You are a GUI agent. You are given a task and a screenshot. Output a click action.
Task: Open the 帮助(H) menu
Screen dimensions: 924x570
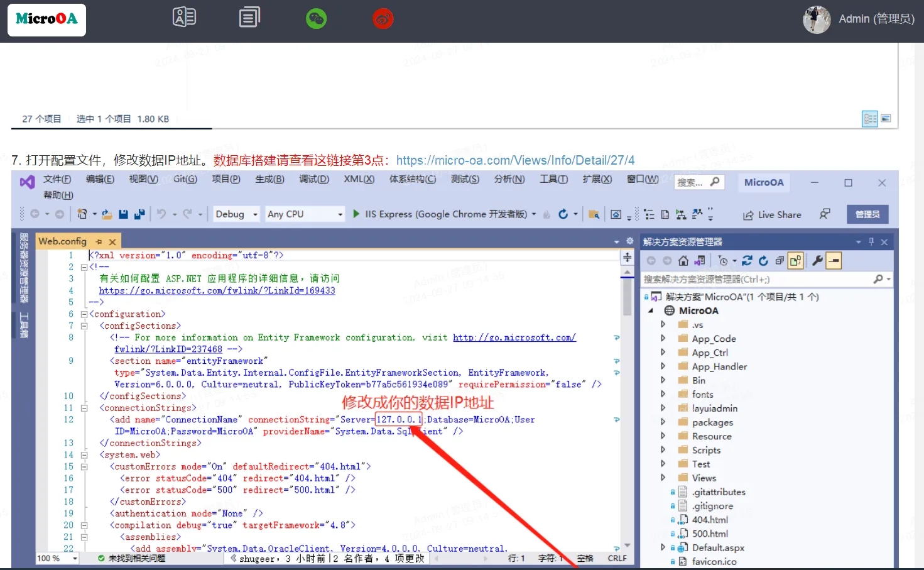tap(58, 195)
